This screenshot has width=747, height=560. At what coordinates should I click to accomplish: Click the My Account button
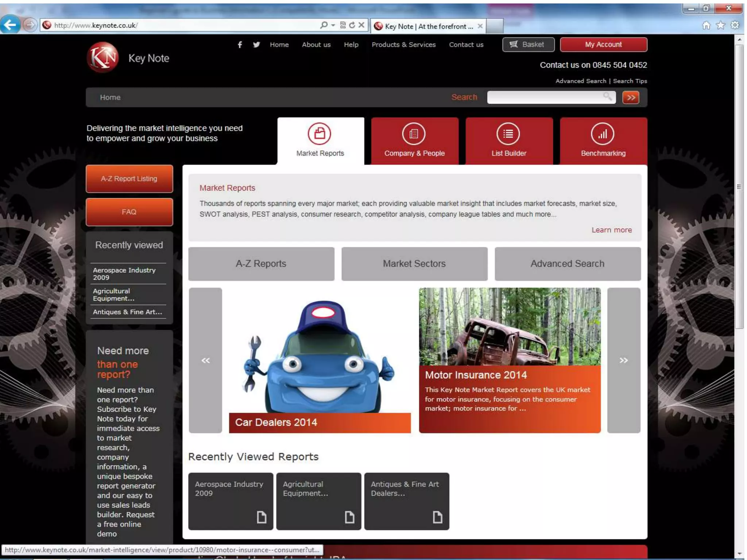coord(603,44)
